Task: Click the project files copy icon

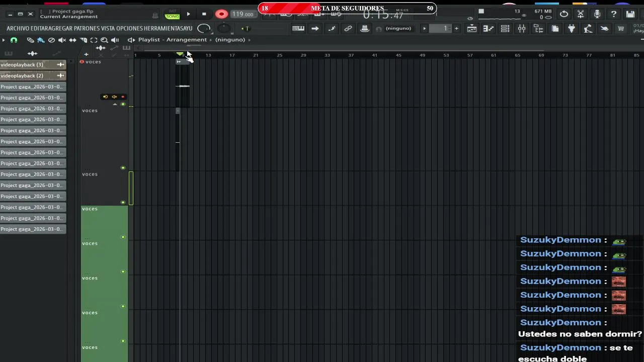Action: coord(555,29)
